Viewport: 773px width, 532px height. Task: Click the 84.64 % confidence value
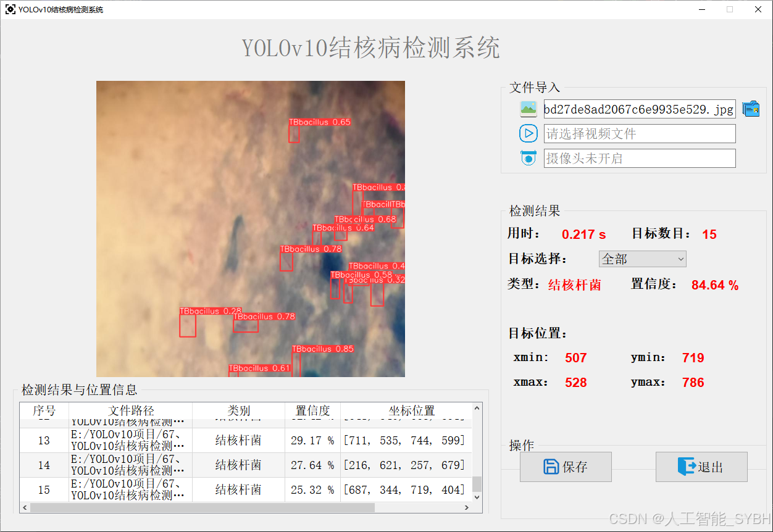point(715,285)
